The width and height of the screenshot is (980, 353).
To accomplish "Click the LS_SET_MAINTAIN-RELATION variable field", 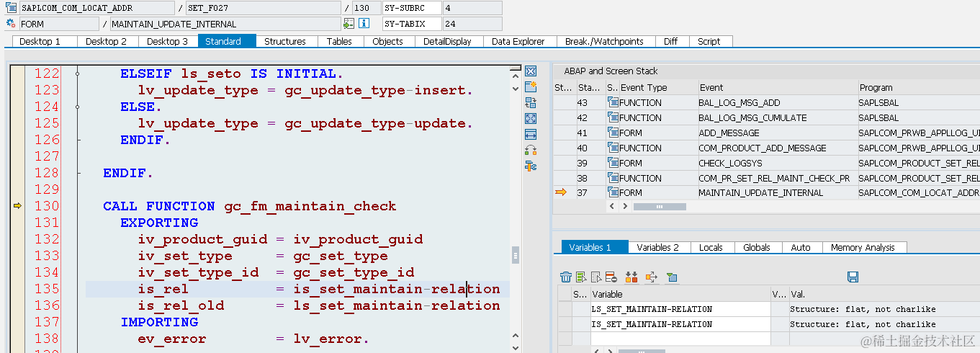I will coord(680,309).
